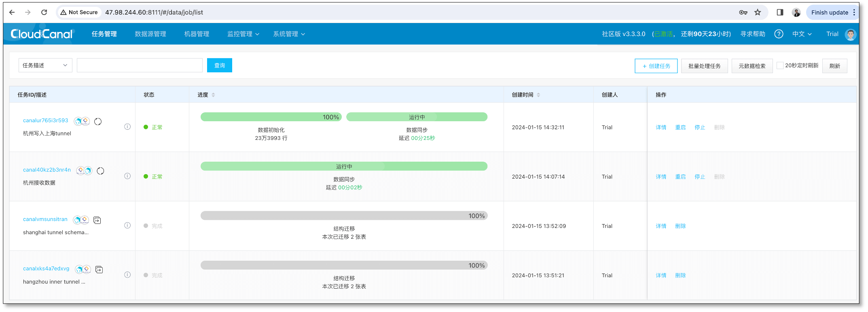Open browser side panel icon

[780, 12]
